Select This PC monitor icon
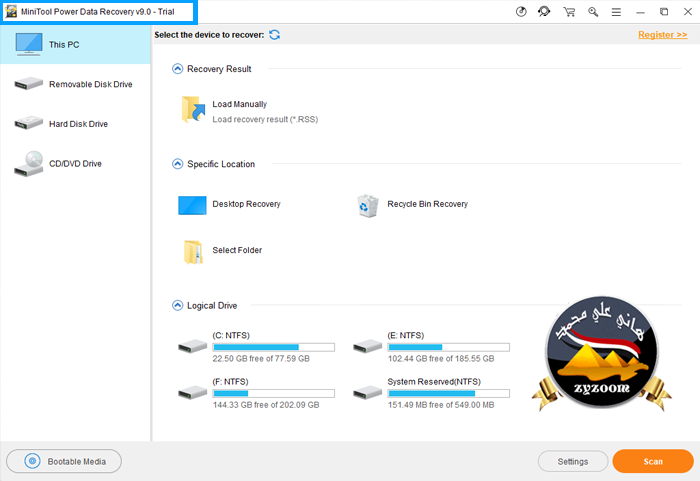The image size is (700, 481). tap(29, 44)
